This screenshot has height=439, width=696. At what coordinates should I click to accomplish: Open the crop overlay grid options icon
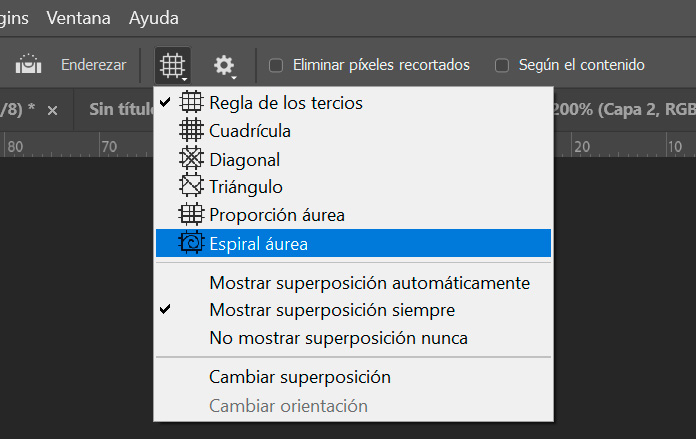point(173,66)
